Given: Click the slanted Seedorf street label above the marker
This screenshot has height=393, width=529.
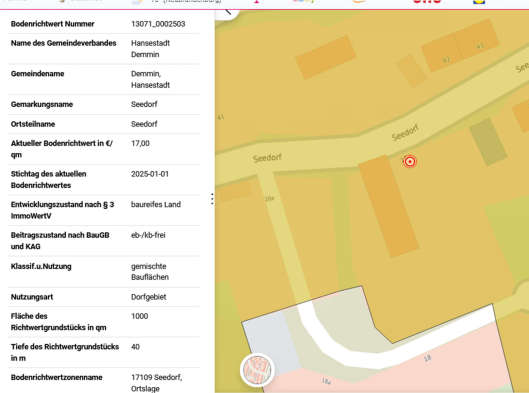Looking at the screenshot, I should pos(405,132).
